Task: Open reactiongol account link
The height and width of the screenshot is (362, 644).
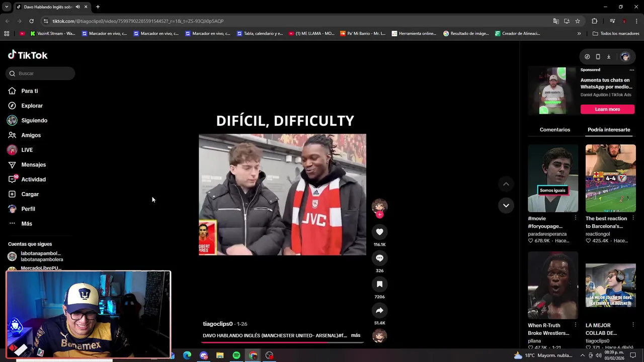Action: [598, 234]
